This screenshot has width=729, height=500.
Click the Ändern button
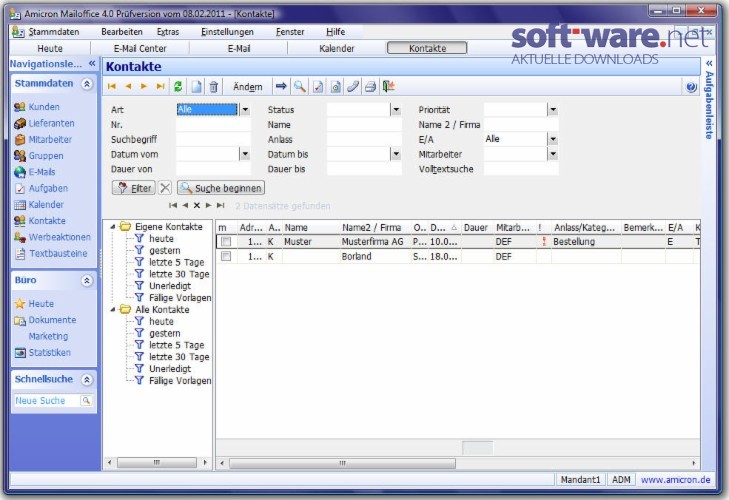tap(247, 87)
